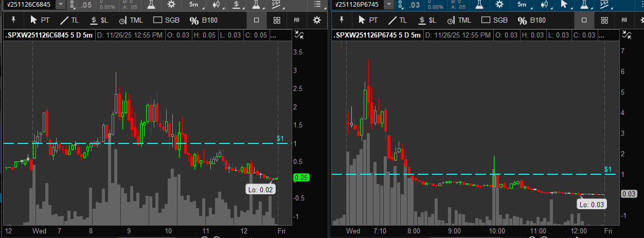Open the symbol dropdown next to 251126C6845
The width and height of the screenshot is (644, 238).
[x=61, y=5]
